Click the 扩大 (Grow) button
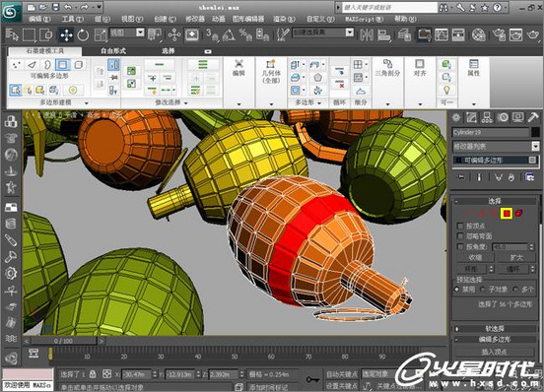The image size is (544, 392). 516,257
